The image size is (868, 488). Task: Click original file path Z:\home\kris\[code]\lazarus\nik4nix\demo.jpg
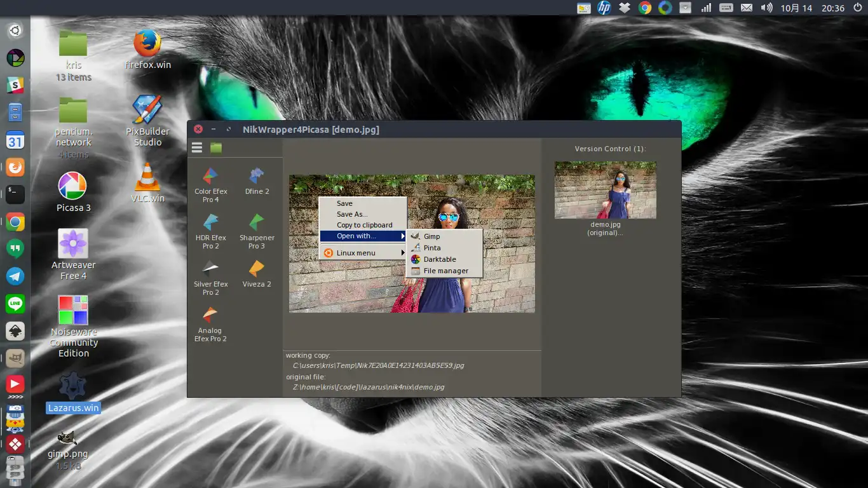point(369,387)
